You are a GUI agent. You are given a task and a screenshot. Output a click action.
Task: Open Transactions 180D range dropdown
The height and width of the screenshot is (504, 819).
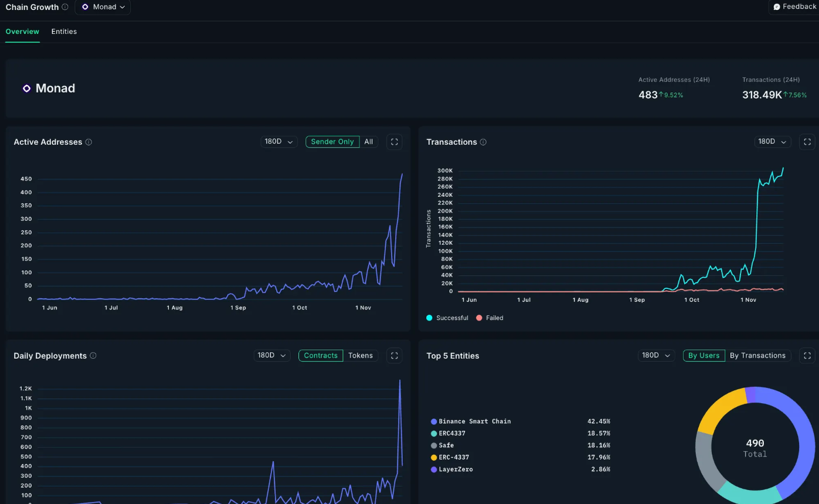[773, 142]
